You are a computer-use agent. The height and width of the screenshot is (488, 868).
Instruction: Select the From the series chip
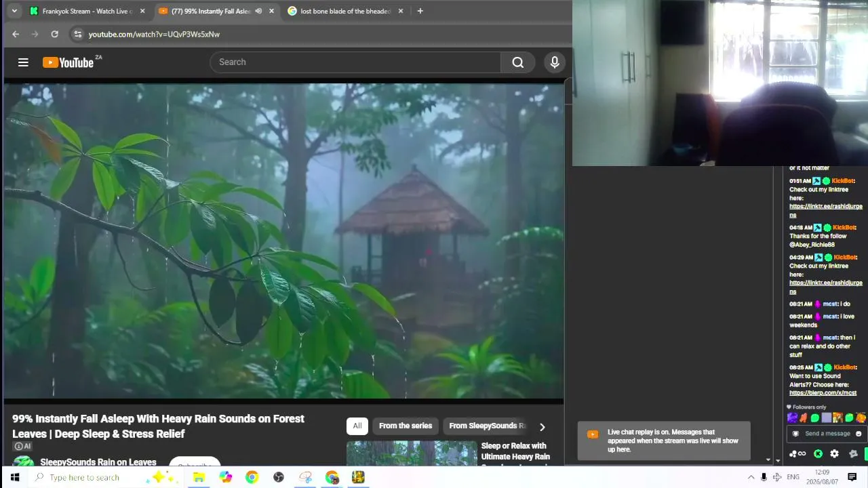tap(406, 426)
